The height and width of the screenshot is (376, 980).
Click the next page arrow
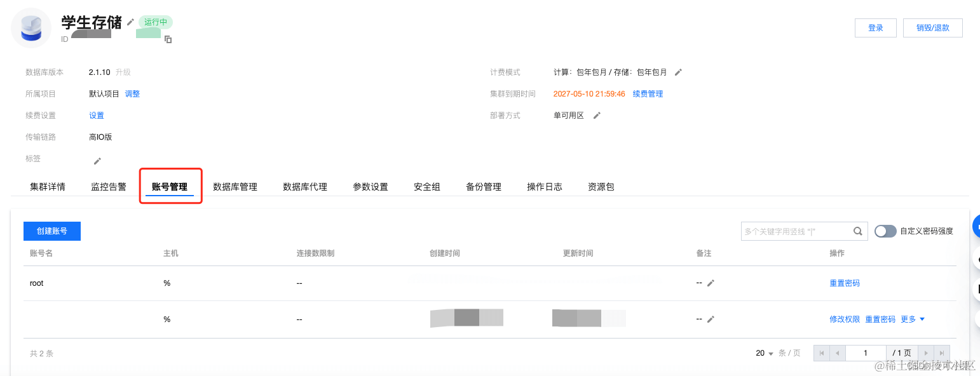(x=927, y=352)
